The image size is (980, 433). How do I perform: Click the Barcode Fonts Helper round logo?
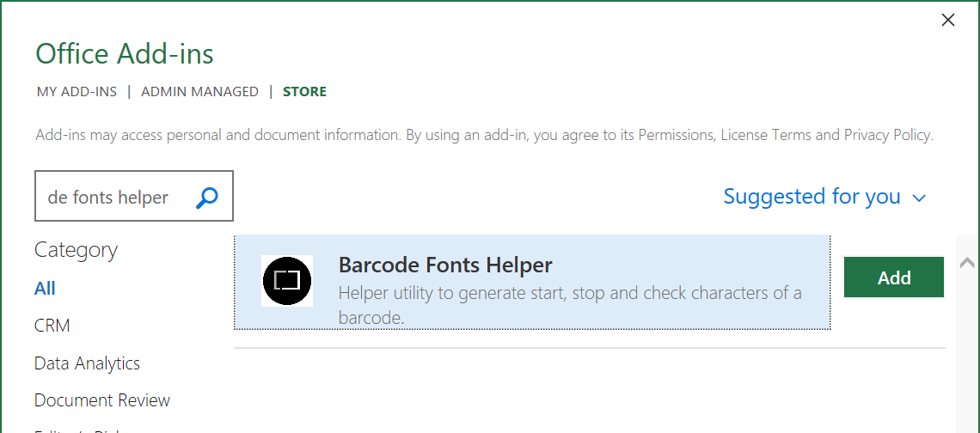click(287, 281)
